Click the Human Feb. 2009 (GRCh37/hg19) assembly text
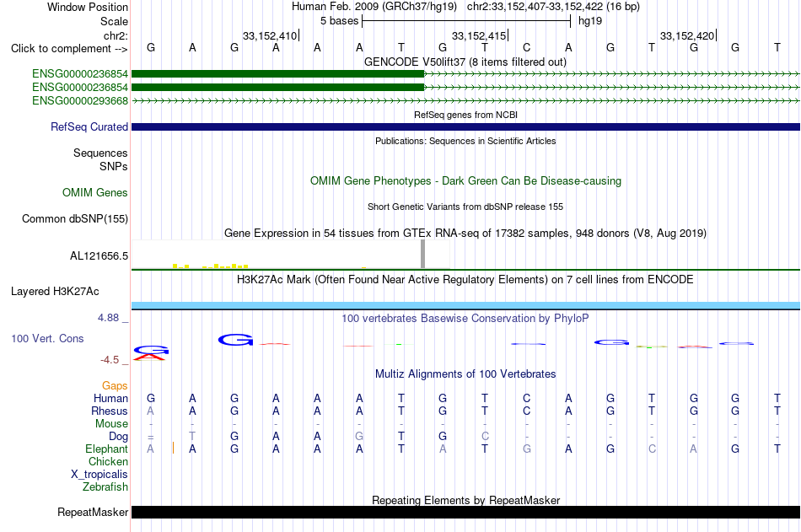Screen dimensions: 801x532 pos(374,7)
